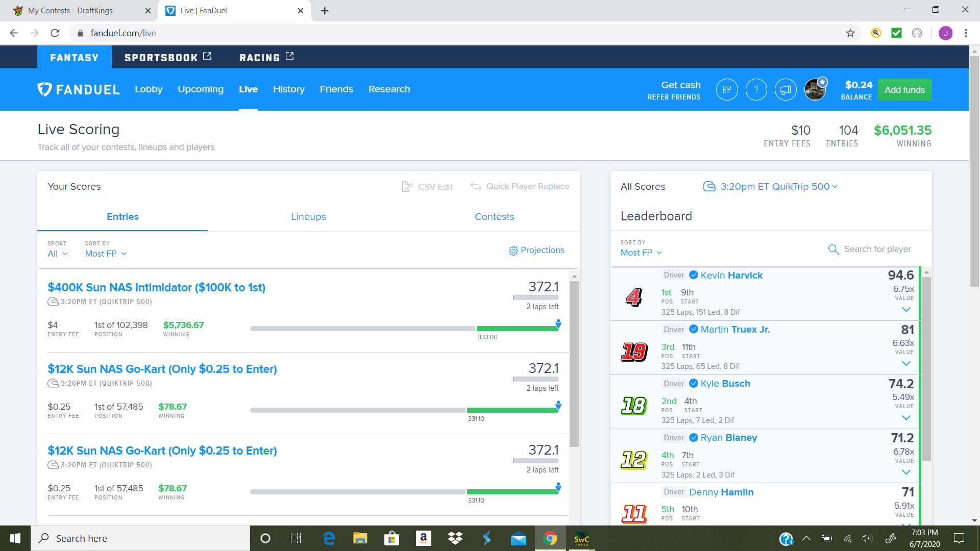Expand Ryan Blaney driver details

[x=906, y=470]
